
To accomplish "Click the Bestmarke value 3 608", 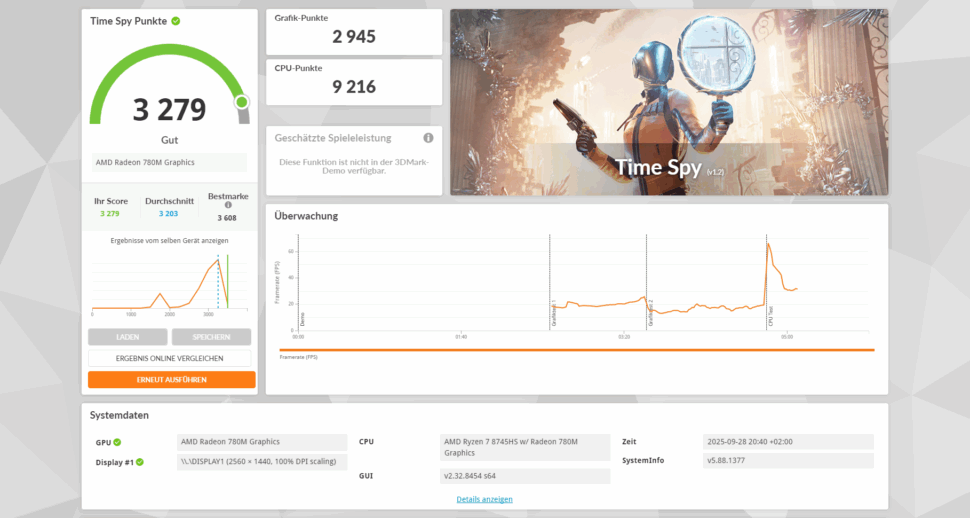I will pyautogui.click(x=227, y=218).
